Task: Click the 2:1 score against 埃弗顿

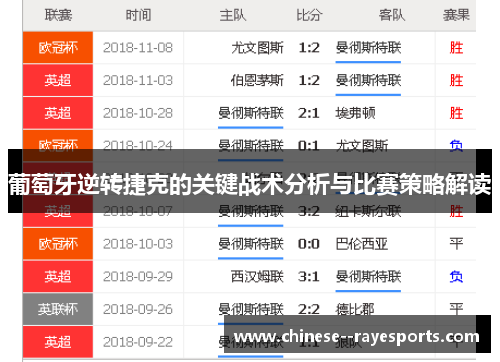Action: tap(309, 113)
